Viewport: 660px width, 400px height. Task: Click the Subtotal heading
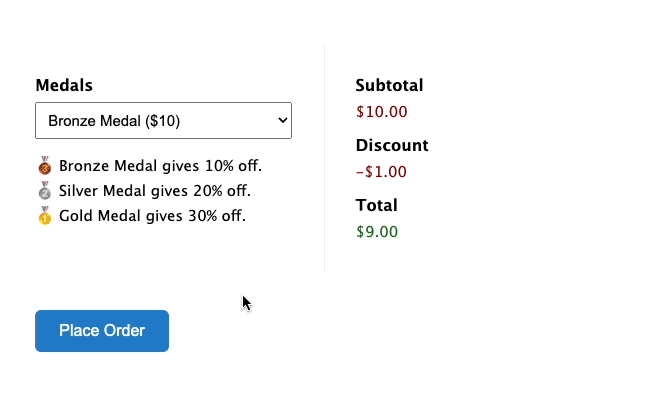[x=389, y=85]
